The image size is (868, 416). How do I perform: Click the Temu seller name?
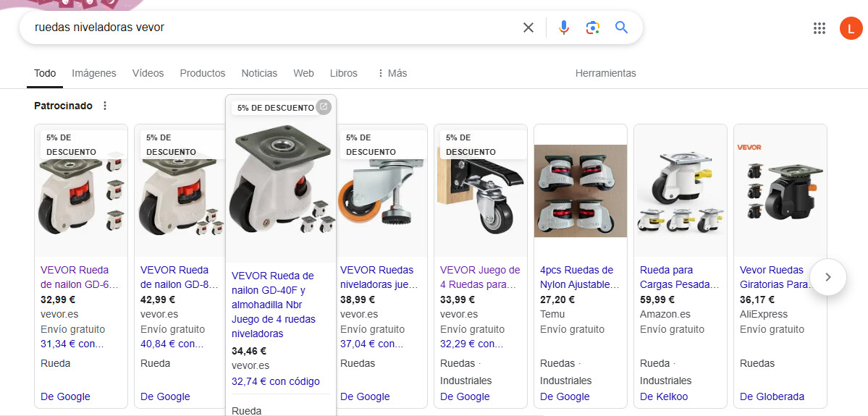(552, 314)
